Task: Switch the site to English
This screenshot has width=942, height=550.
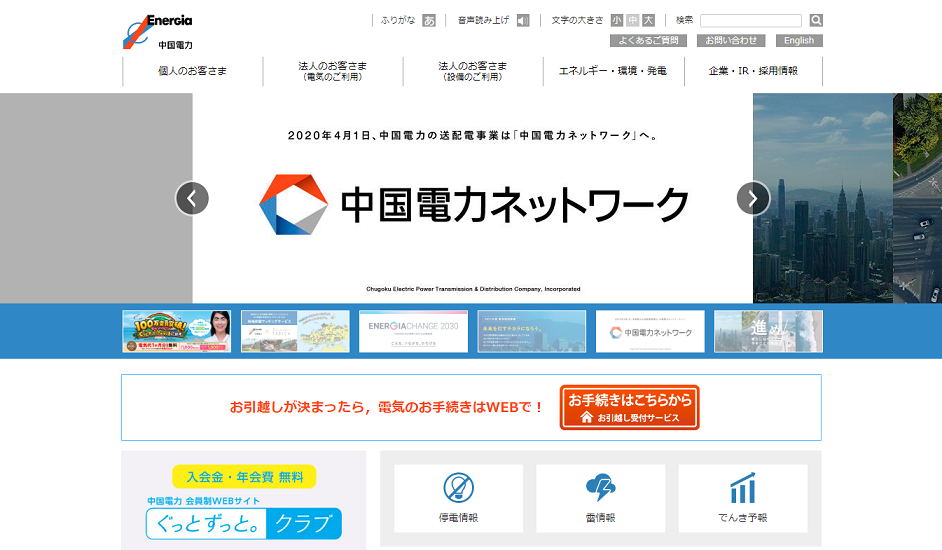Action: (799, 40)
